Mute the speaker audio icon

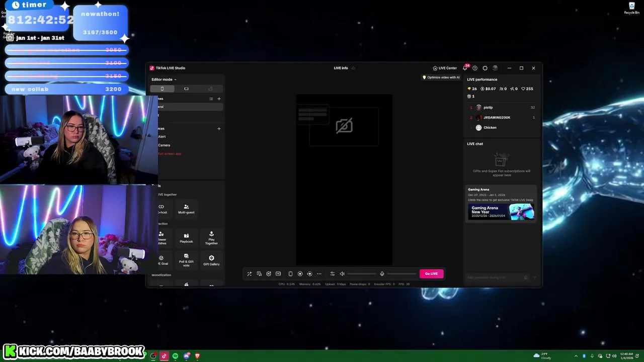click(x=342, y=274)
